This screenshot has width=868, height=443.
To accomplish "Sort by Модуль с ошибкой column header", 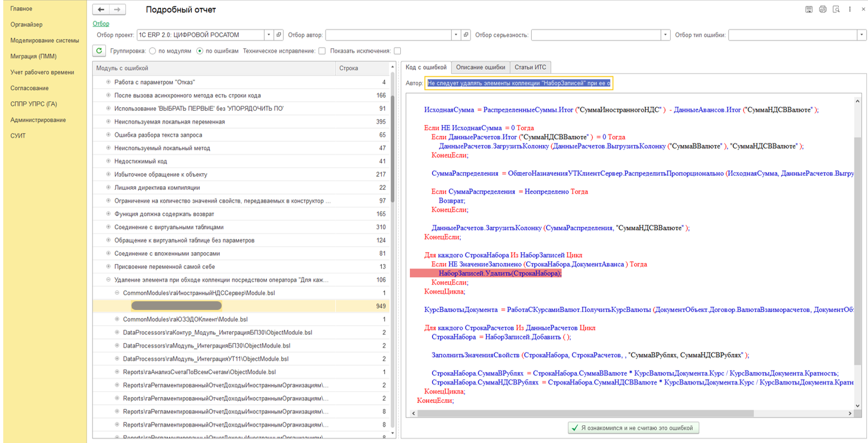I will [214, 68].
